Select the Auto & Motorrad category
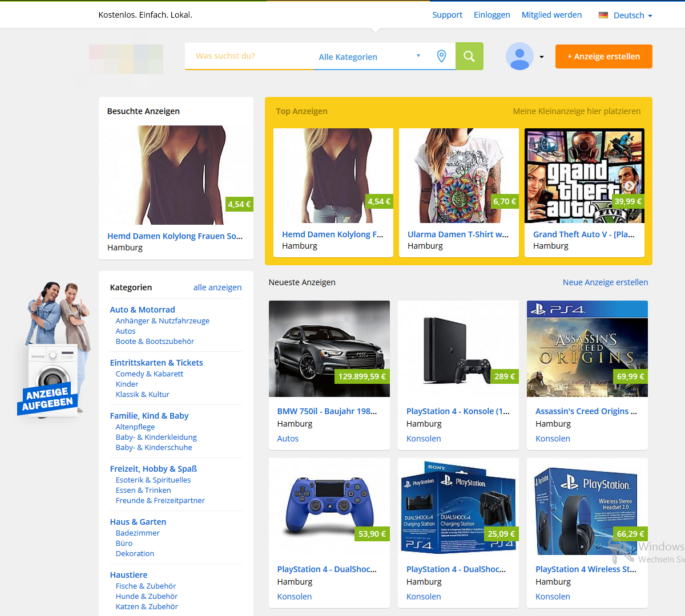Image resolution: width=685 pixels, height=616 pixels. click(x=142, y=310)
